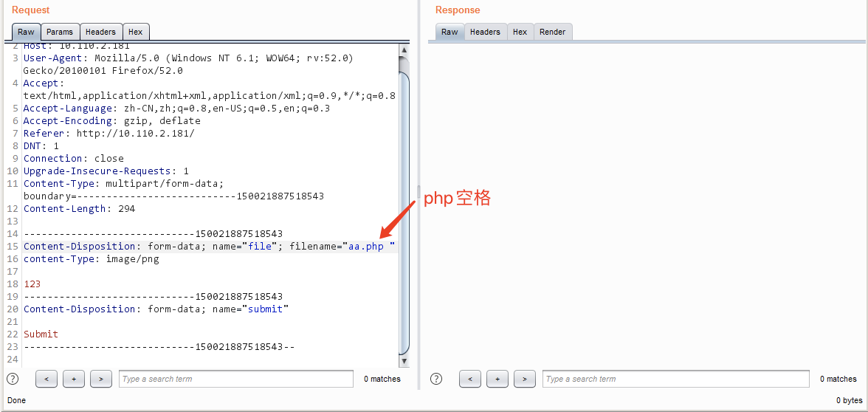Click the User-Agent header line
The height and width of the screenshot is (412, 868).
tap(188, 64)
